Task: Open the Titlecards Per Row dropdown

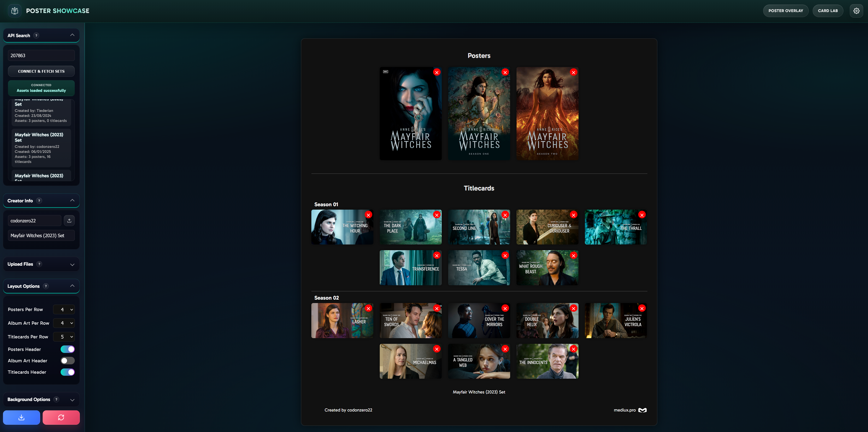Action: [x=64, y=337]
